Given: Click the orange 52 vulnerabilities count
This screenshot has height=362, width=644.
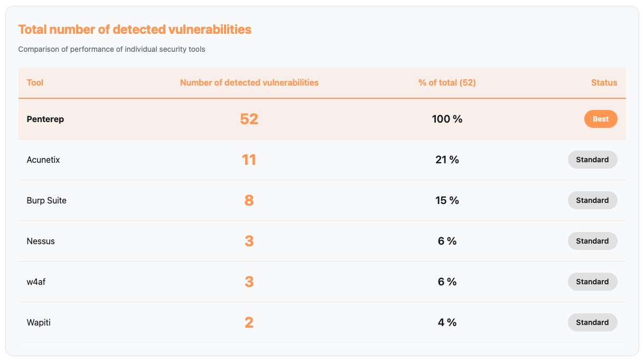Looking at the screenshot, I should (x=249, y=119).
